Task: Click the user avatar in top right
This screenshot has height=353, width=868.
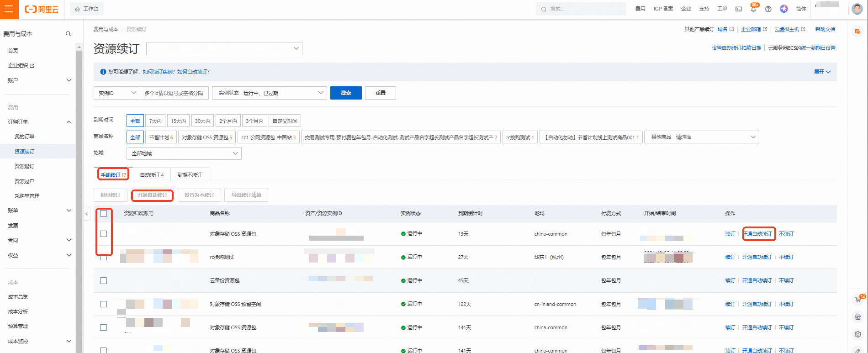Action: pyautogui.click(x=857, y=9)
